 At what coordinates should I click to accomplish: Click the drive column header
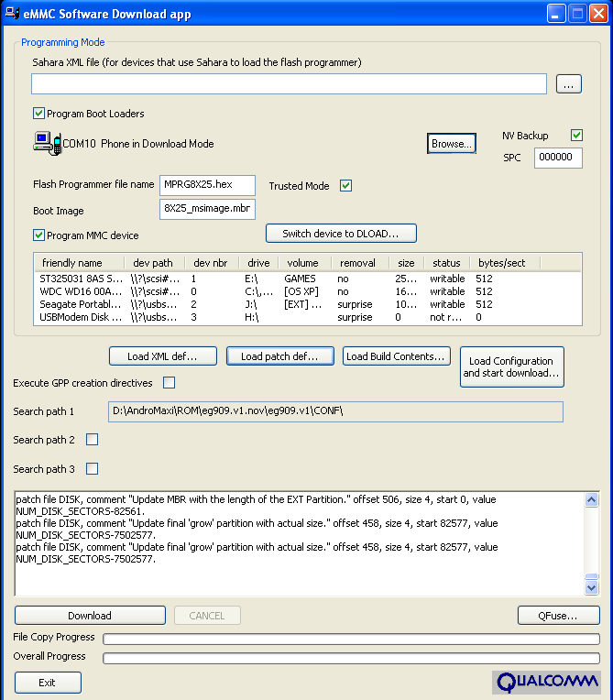click(x=259, y=263)
